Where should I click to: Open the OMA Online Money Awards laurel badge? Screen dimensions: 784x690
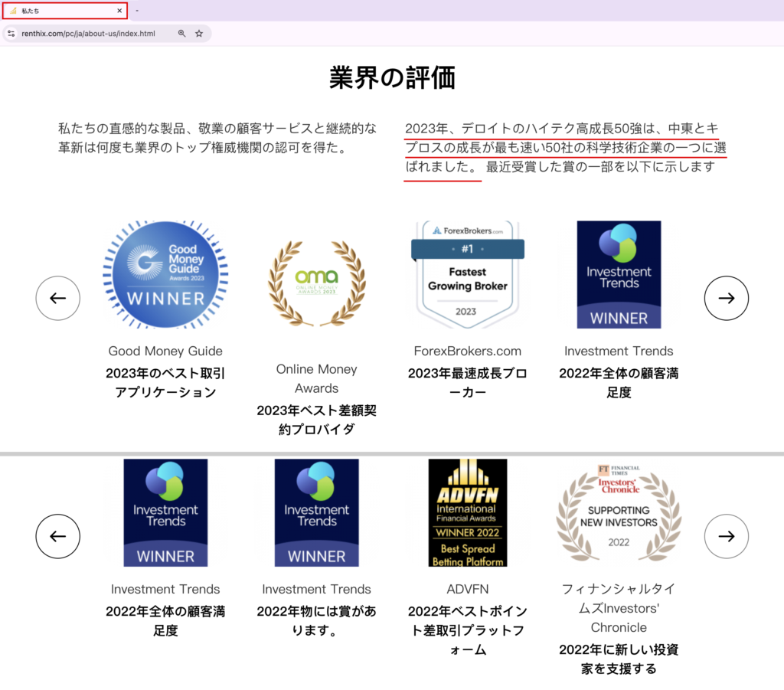[316, 283]
